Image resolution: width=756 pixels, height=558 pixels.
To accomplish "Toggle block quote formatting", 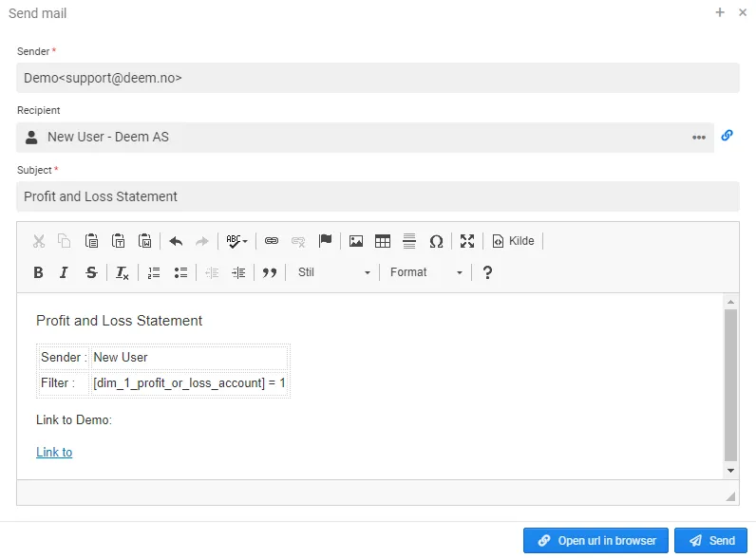I will click(270, 272).
